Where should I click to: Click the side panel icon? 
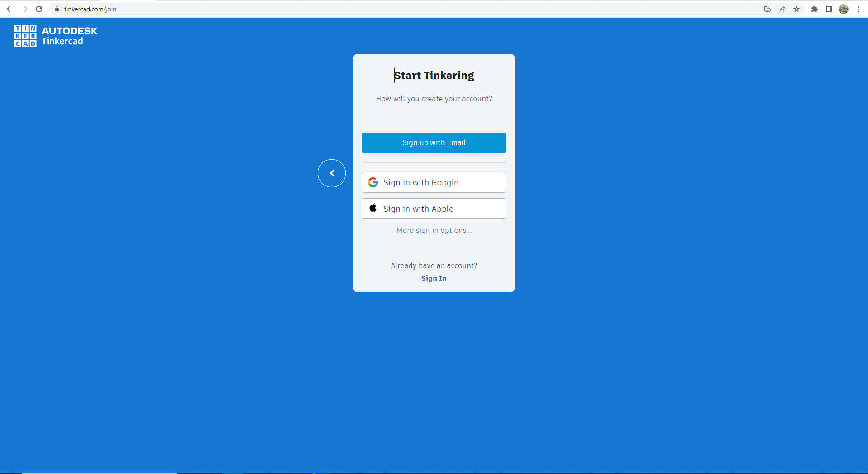pyautogui.click(x=829, y=9)
